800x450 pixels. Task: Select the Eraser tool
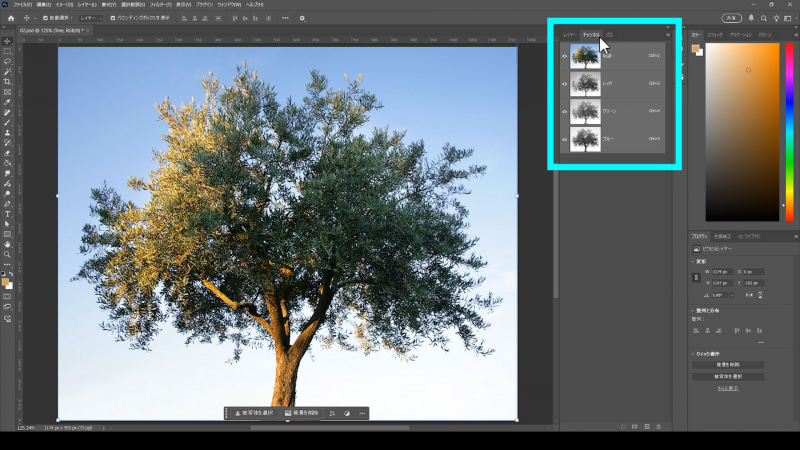7,153
